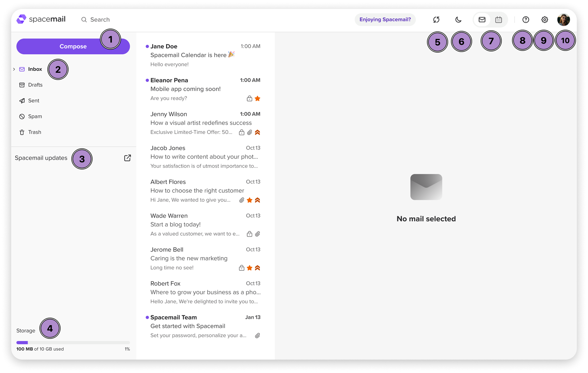This screenshot has height=373, width=588.
Task: Open the user profile avatar menu
Action: tap(563, 20)
